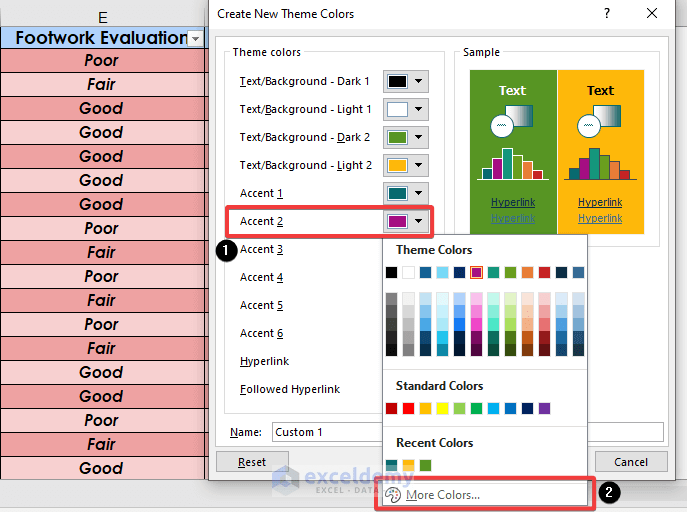Select the teal swatch in Recent Colors
The image size is (687, 512).
(x=391, y=465)
